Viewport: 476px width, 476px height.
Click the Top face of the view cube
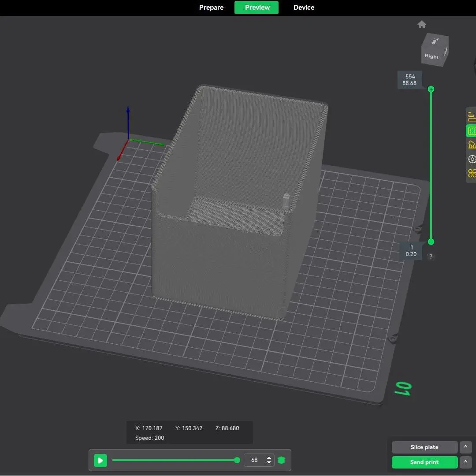(x=435, y=41)
